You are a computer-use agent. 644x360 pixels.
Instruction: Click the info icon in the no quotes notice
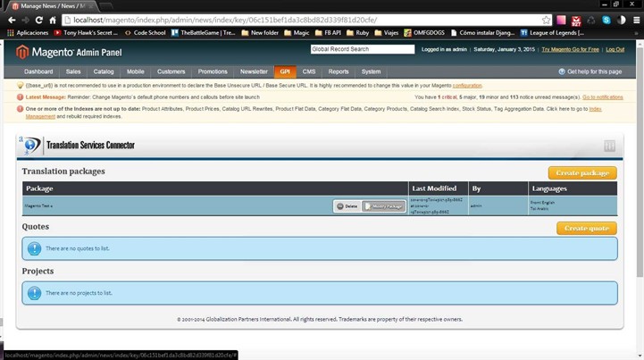[x=35, y=248]
